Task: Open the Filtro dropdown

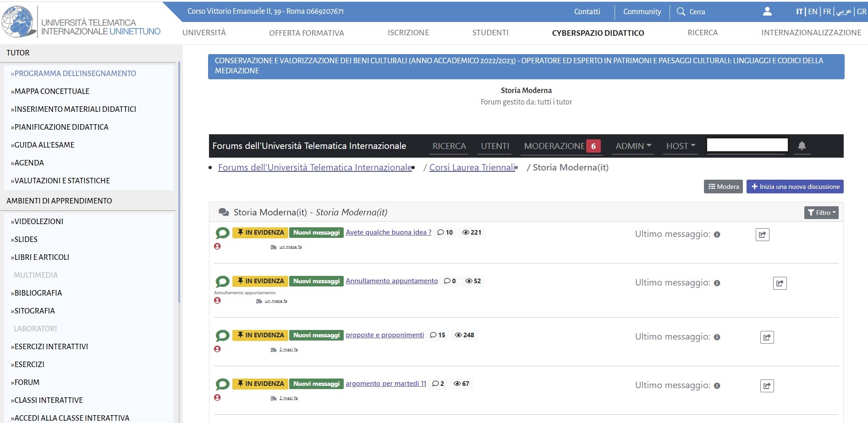Action: (821, 213)
